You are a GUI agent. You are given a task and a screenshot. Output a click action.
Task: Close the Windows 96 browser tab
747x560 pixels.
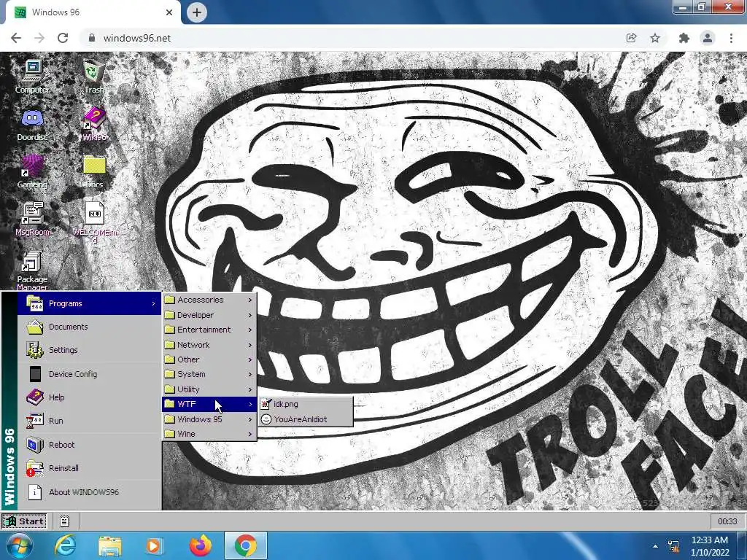(x=169, y=12)
